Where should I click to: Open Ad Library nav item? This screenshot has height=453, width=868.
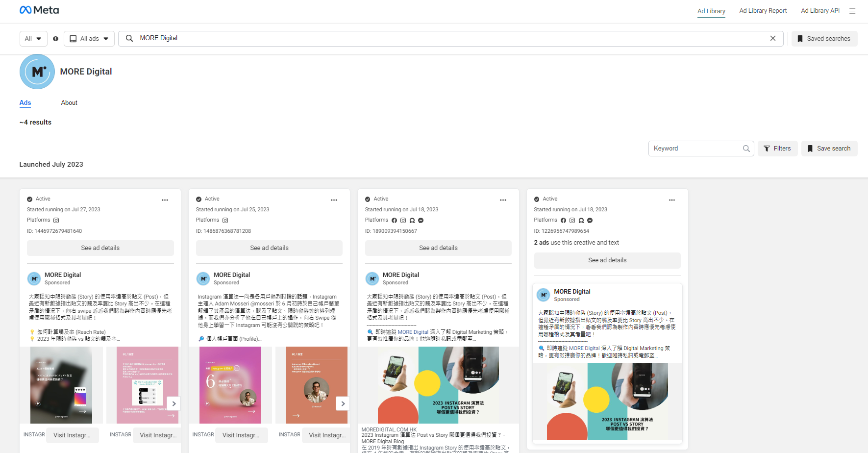(711, 11)
